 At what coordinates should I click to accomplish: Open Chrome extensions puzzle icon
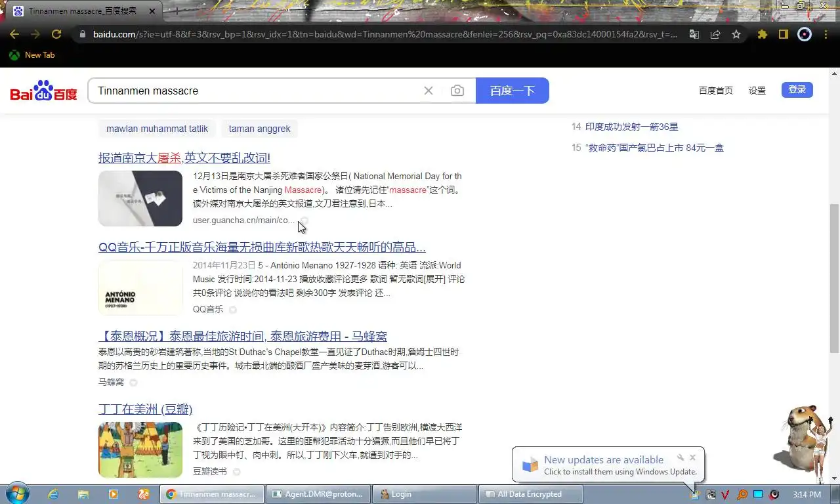coord(762,34)
